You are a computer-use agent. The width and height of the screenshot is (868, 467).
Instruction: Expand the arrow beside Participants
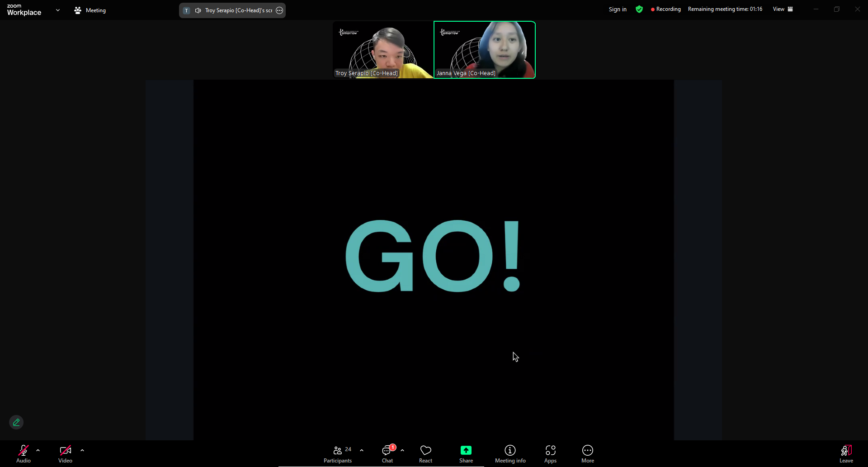pyautogui.click(x=362, y=450)
